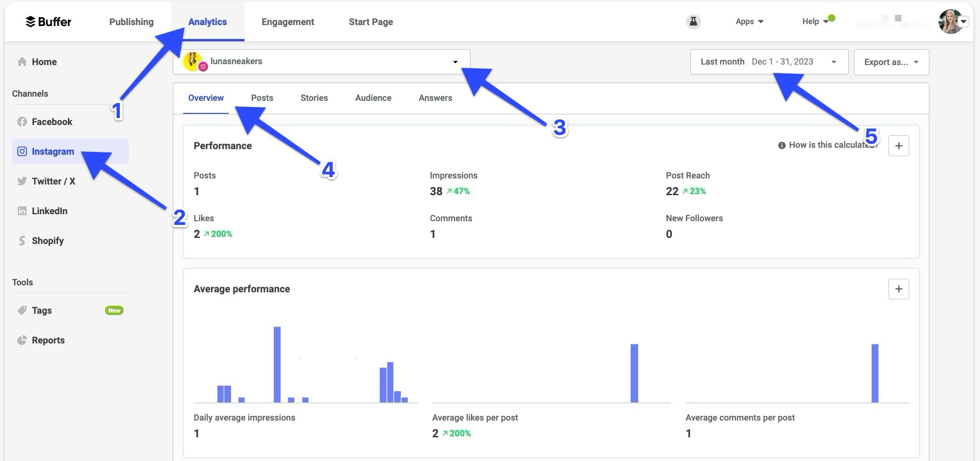The image size is (980, 461).
Task: Switch to the Posts tab
Action: (262, 98)
